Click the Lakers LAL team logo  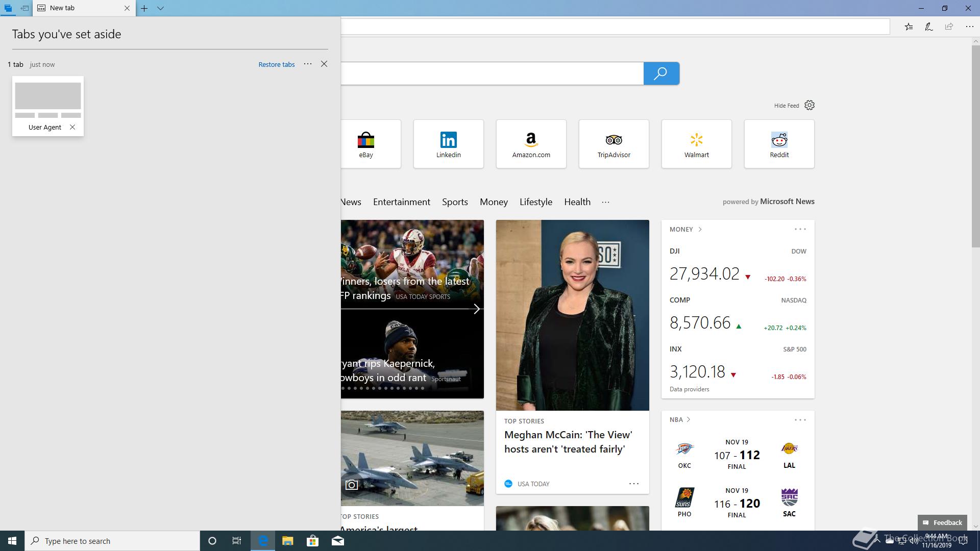789,448
